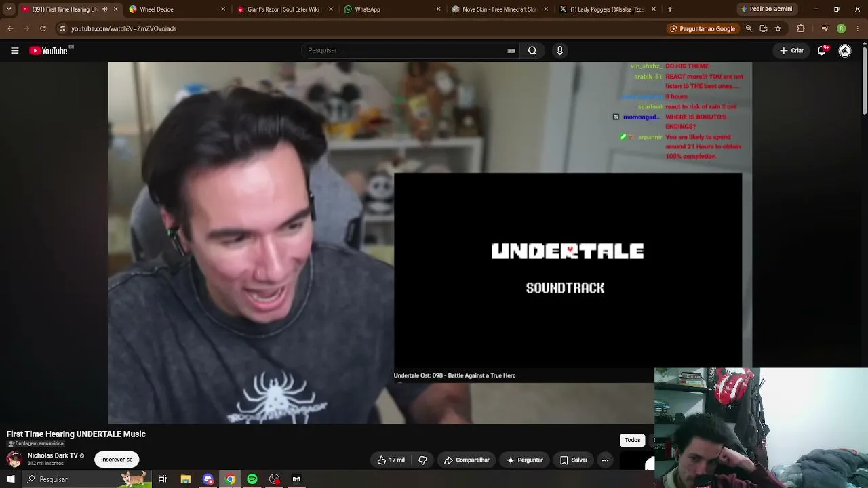Viewport: 868px width, 488px height.
Task: Click Pedir ao Gemini button
Action: [766, 9]
